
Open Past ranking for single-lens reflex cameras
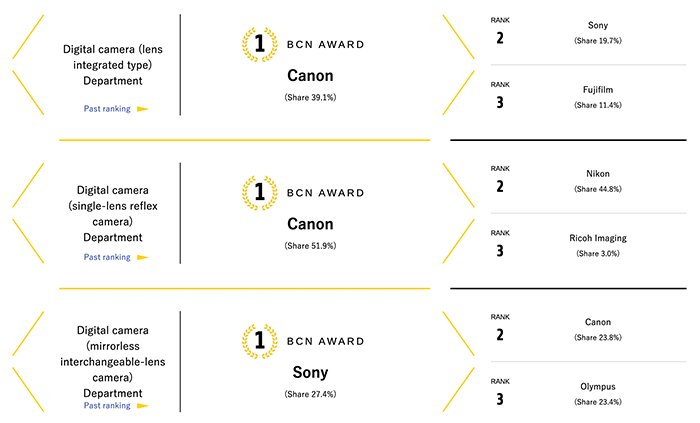tap(107, 257)
